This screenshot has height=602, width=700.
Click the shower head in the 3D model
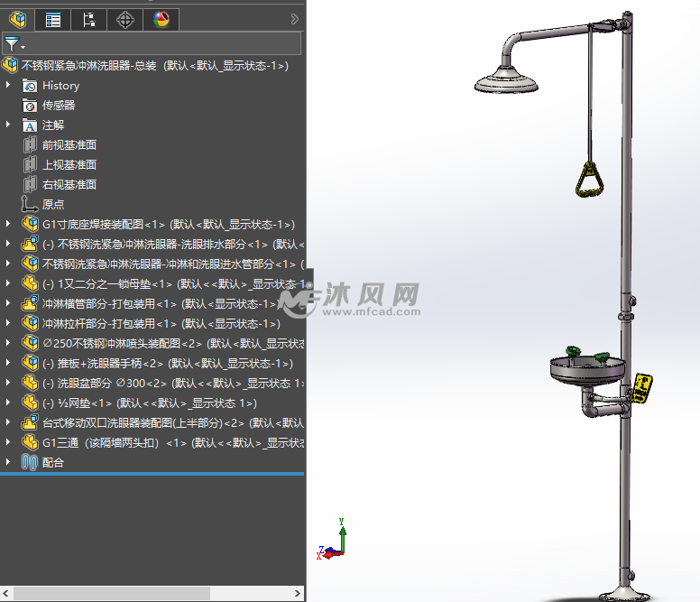tap(506, 81)
